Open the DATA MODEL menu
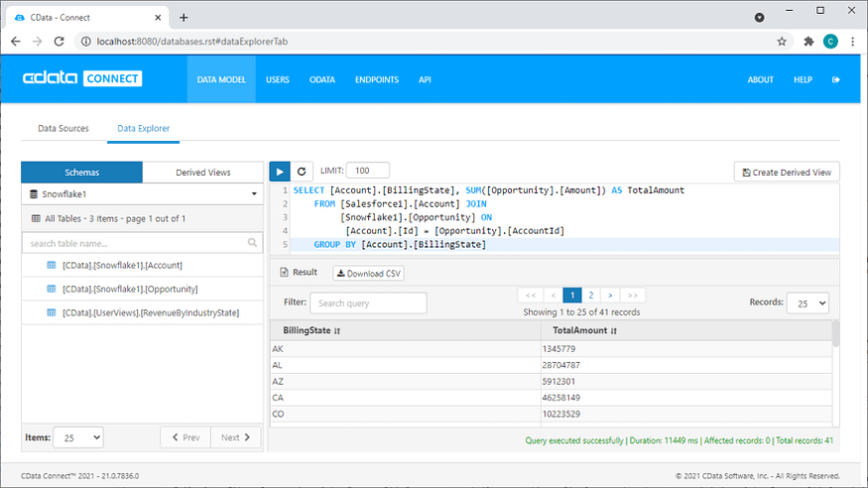Image resolution: width=868 pixels, height=488 pixels. (221, 79)
